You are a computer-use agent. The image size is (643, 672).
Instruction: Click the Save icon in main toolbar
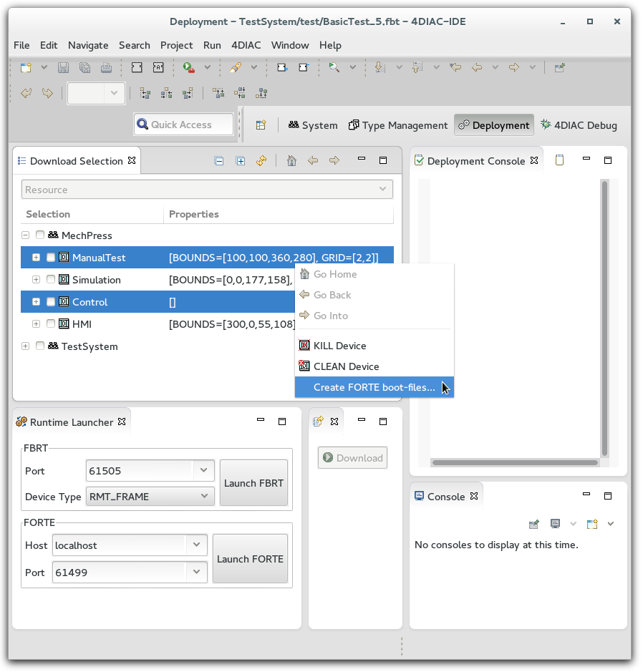(x=63, y=68)
